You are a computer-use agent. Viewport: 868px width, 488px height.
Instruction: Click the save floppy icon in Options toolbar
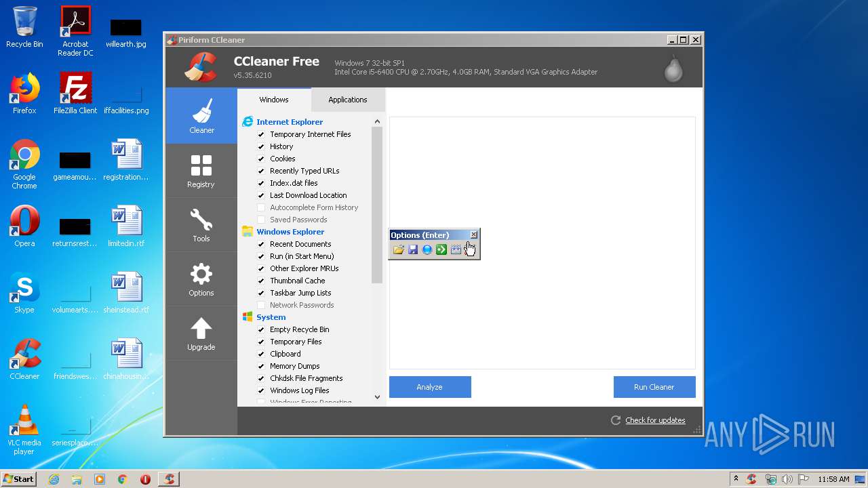pyautogui.click(x=413, y=250)
